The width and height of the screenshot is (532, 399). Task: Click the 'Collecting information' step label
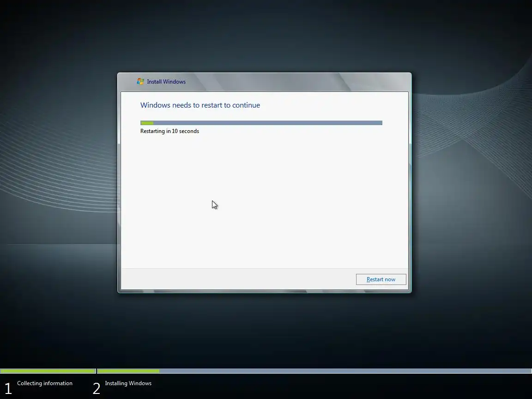tap(45, 383)
